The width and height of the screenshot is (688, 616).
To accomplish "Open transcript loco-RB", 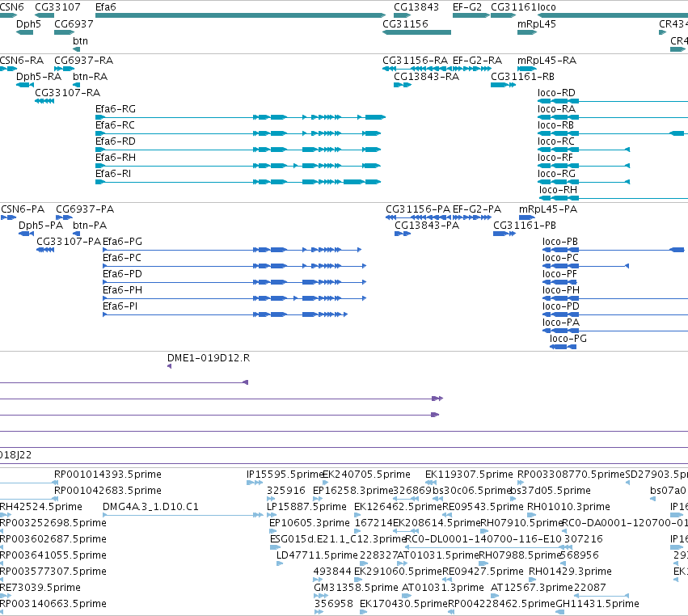I will (x=556, y=125).
